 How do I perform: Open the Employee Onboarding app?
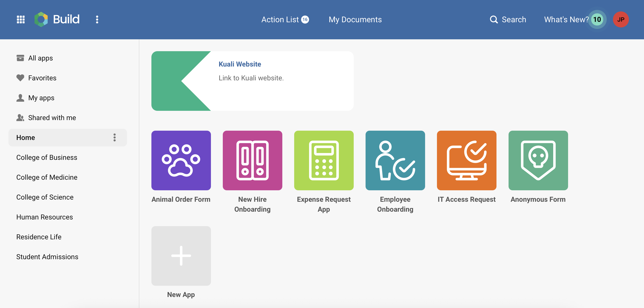click(x=395, y=160)
